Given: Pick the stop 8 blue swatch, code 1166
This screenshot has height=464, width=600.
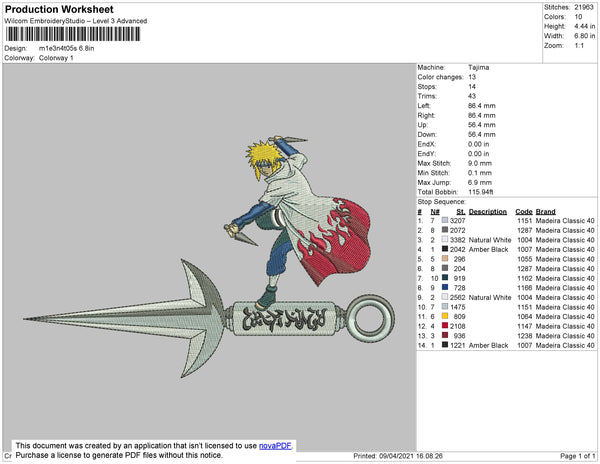Looking at the screenshot, I should click(445, 287).
